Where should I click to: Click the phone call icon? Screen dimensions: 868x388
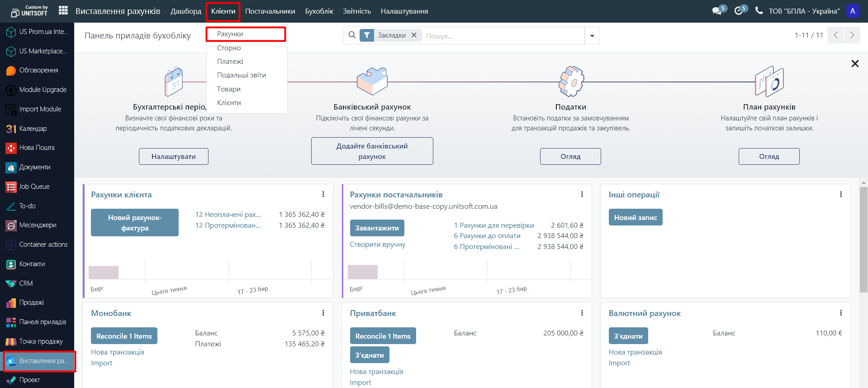[759, 11]
